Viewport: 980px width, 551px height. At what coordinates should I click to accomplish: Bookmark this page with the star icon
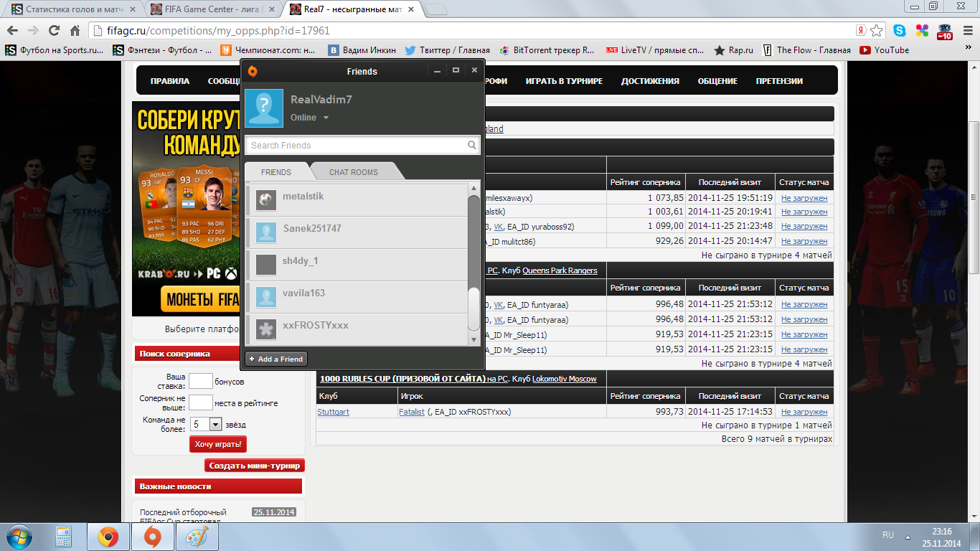pos(877,31)
